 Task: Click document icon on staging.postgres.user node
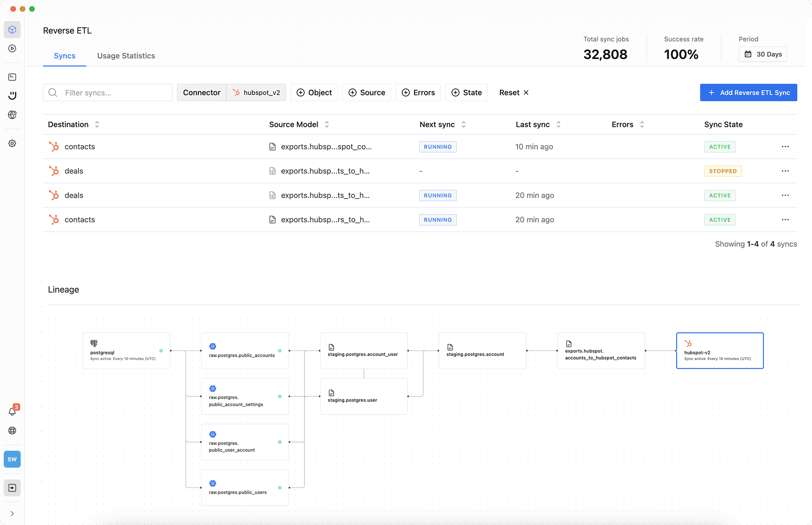(x=331, y=393)
